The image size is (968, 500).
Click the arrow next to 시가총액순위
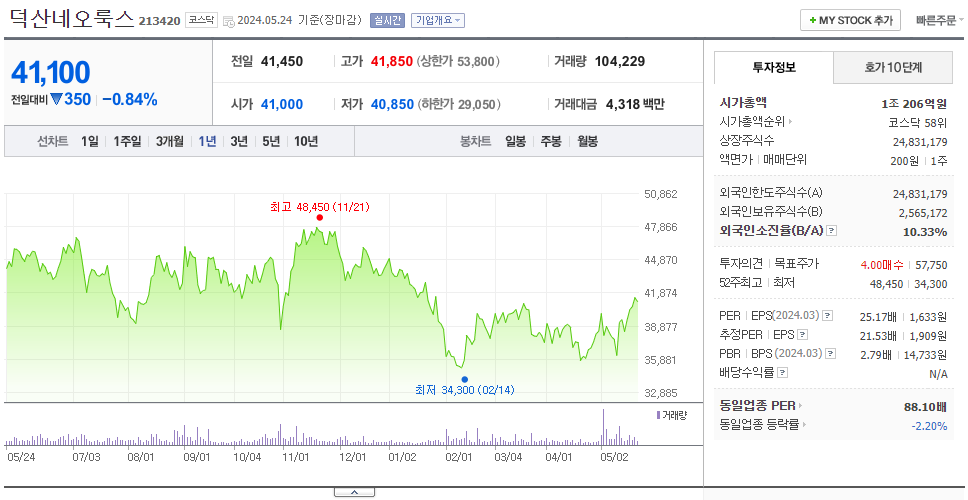click(x=790, y=122)
